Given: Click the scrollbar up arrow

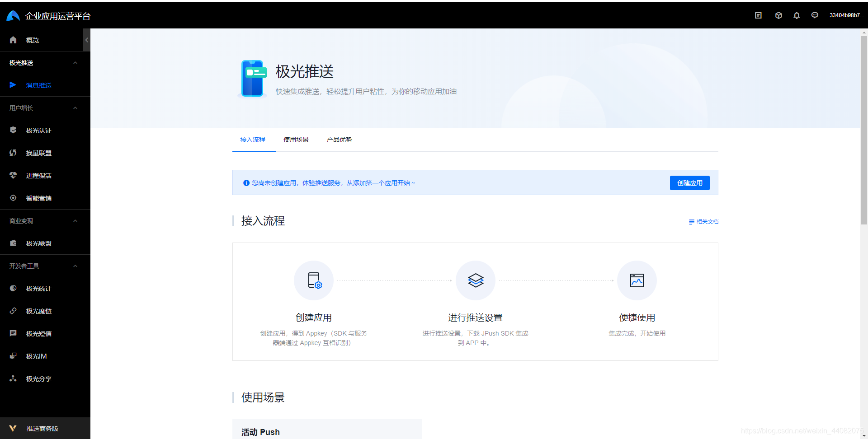Looking at the screenshot, I should pyautogui.click(x=864, y=33).
